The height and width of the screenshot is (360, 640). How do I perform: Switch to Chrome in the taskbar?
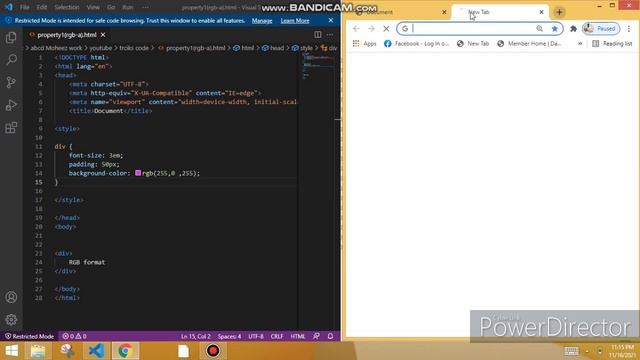coord(125,351)
